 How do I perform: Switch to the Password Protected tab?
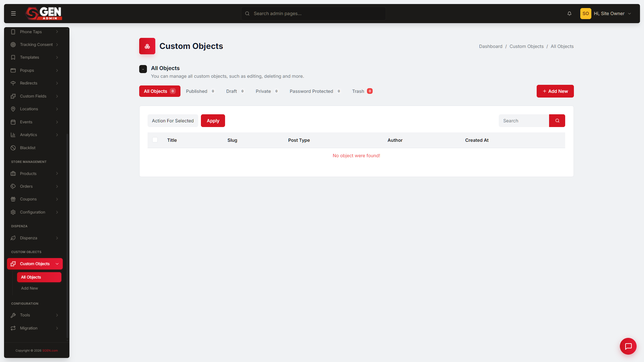pos(315,91)
